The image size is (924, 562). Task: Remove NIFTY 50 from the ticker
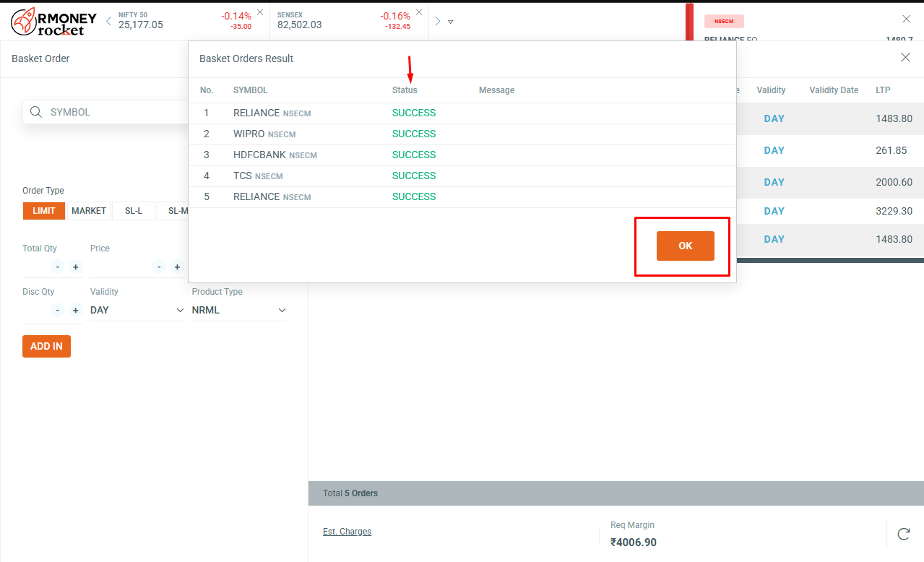click(260, 12)
